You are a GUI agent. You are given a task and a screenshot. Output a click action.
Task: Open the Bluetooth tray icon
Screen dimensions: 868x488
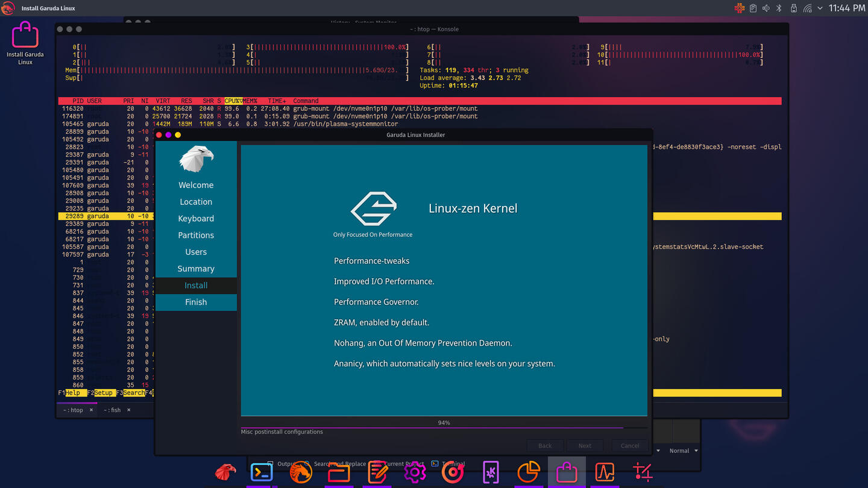pos(779,8)
